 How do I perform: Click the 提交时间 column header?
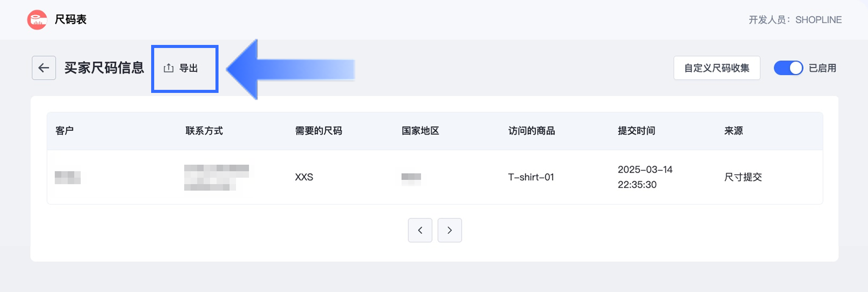coord(636,131)
